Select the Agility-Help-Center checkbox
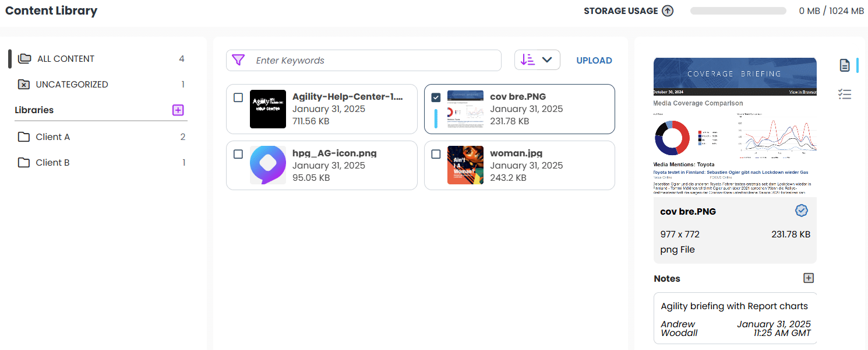This screenshot has height=350, width=868. [x=238, y=97]
